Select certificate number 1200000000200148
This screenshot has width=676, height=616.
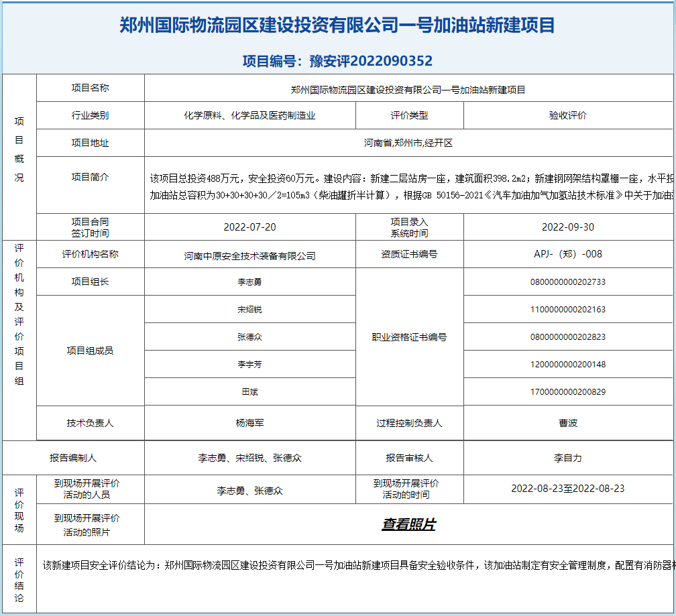pos(568,365)
